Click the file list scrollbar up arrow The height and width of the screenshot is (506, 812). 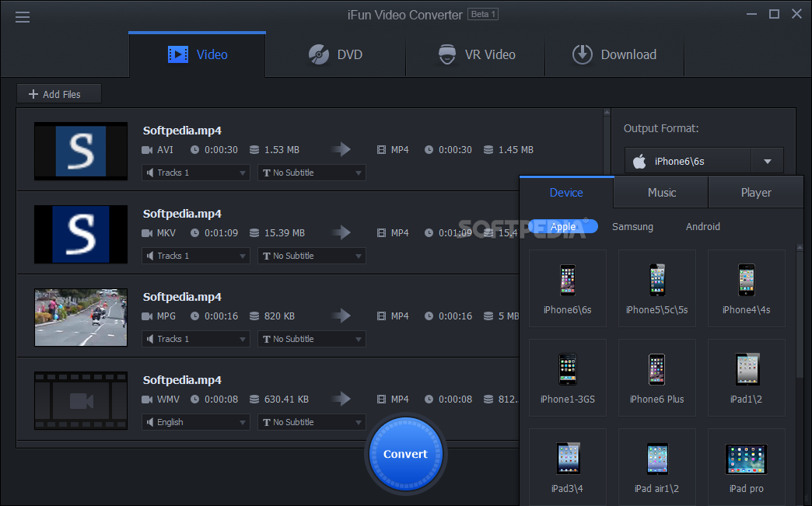click(x=607, y=112)
